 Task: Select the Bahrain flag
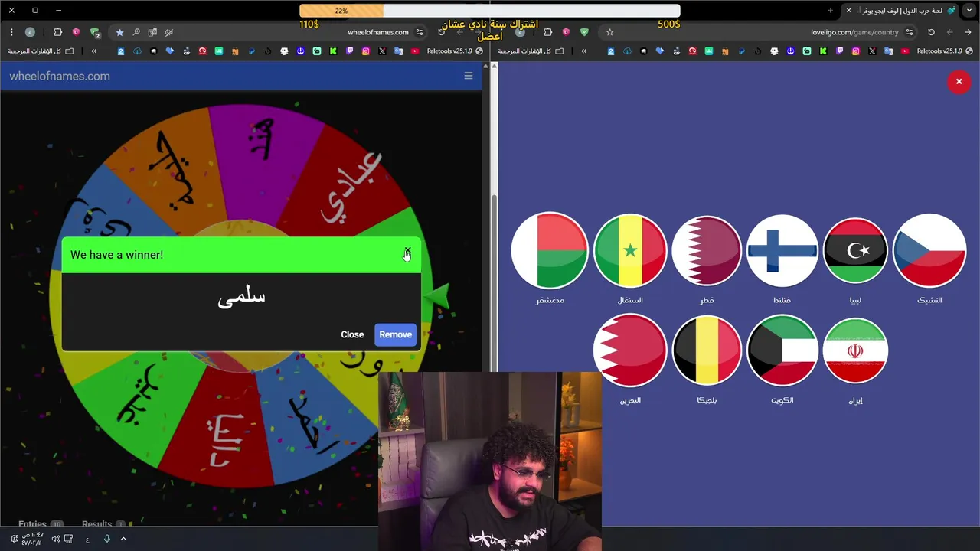pyautogui.click(x=630, y=350)
